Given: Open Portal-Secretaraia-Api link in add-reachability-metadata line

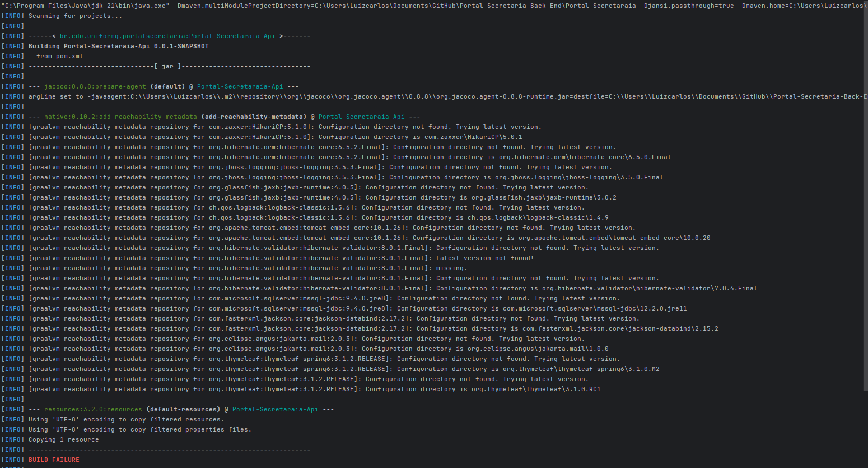Looking at the screenshot, I should pyautogui.click(x=361, y=117).
